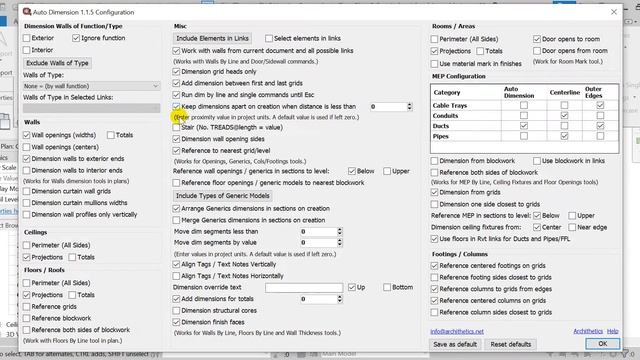The image size is (640, 360).
Task: Check Bottom for override text position
Action: tap(387, 287)
